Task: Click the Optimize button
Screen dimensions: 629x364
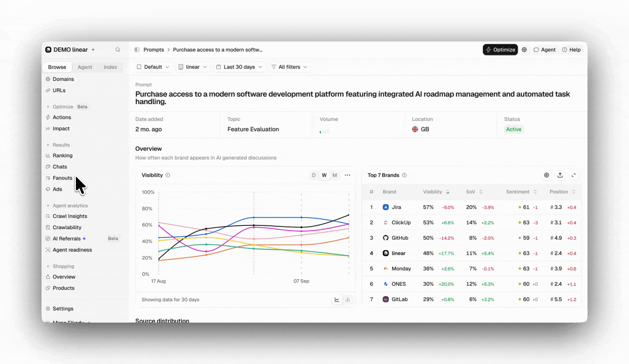Action: (x=500, y=50)
